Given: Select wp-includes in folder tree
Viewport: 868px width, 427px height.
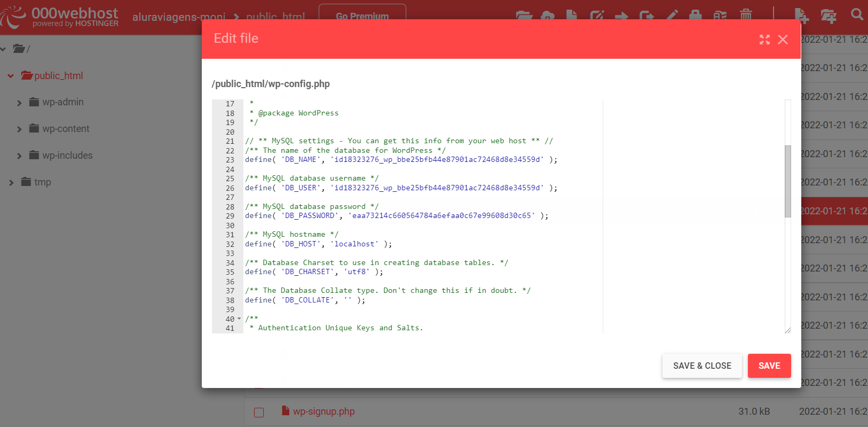Looking at the screenshot, I should [67, 155].
